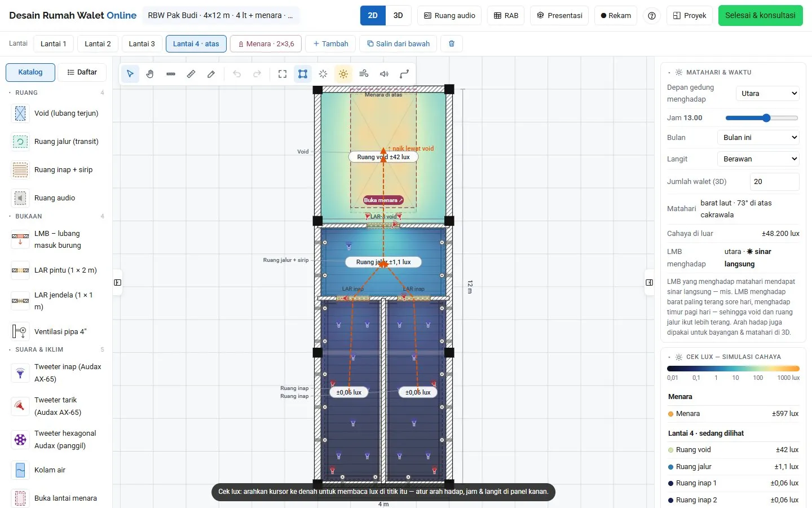Click the Jumlah walet input field

click(774, 182)
